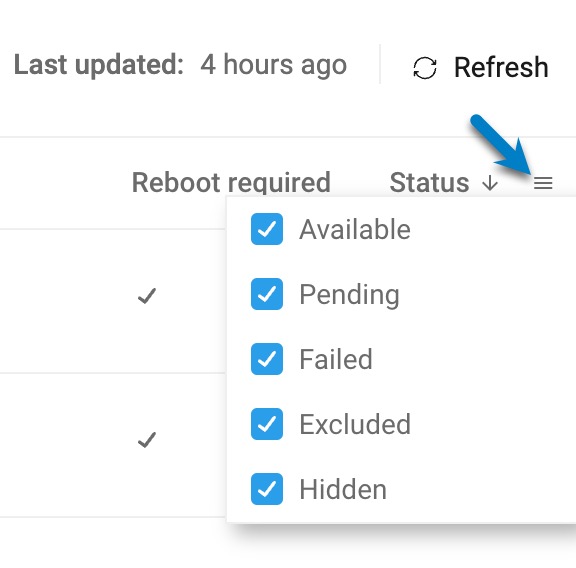
Task: Click the first row reboot required checkmark
Action: (x=147, y=296)
